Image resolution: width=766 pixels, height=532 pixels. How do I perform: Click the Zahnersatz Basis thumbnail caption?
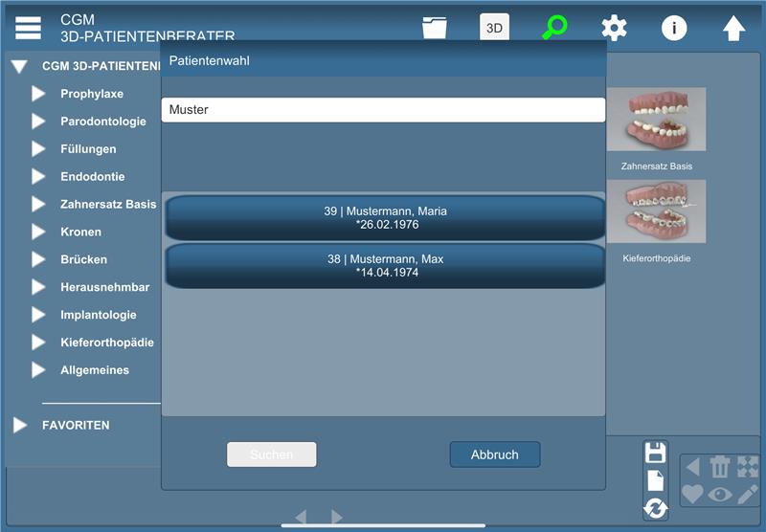pos(657,166)
